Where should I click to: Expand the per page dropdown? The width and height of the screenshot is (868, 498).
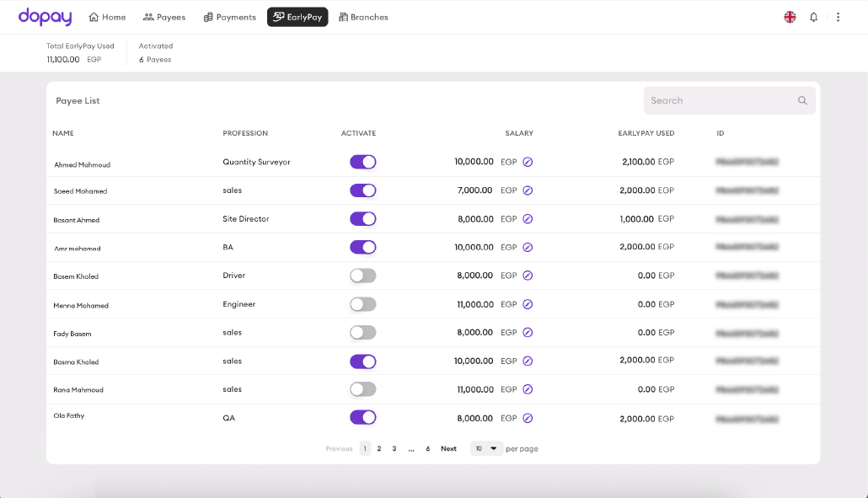pos(486,448)
